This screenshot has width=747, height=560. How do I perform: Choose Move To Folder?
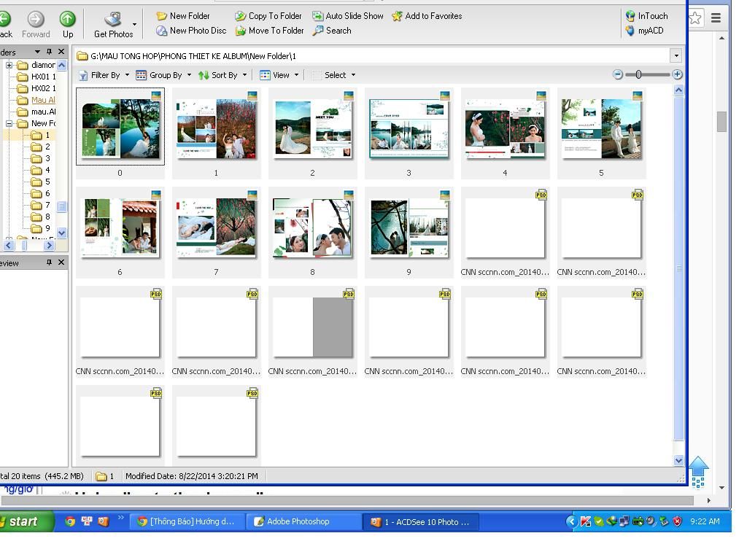point(270,31)
